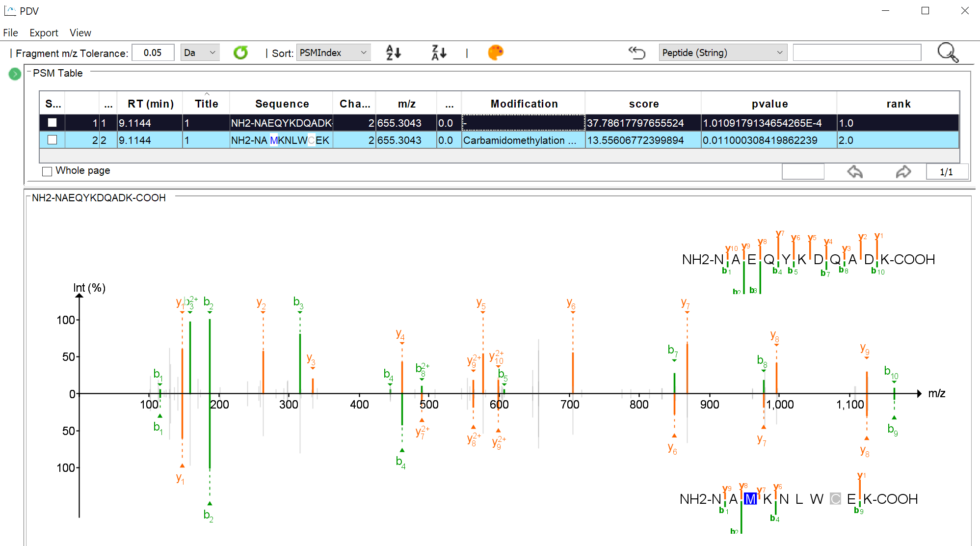The height and width of the screenshot is (546, 980).
Task: Open the Peptide (String) search type dropdown
Action: 722,52
